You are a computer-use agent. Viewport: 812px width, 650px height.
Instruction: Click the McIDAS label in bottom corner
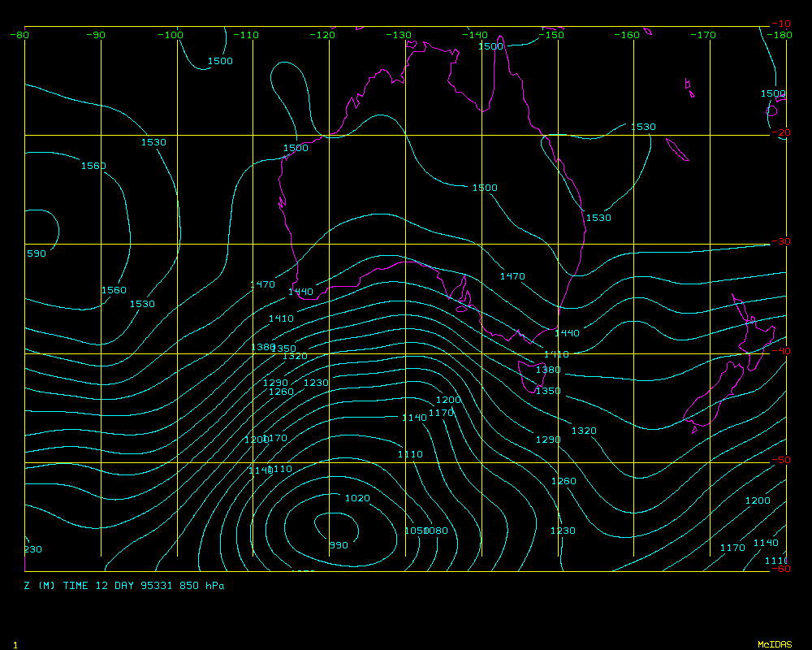coord(774,644)
